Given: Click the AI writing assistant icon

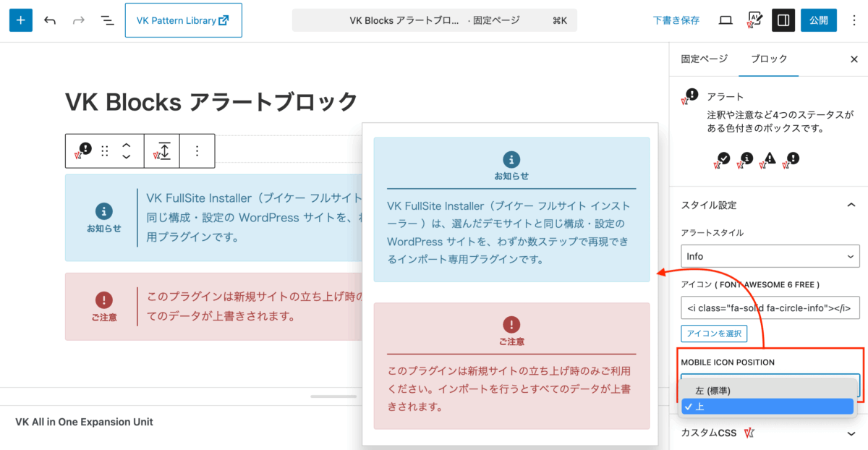Looking at the screenshot, I should pyautogui.click(x=754, y=20).
